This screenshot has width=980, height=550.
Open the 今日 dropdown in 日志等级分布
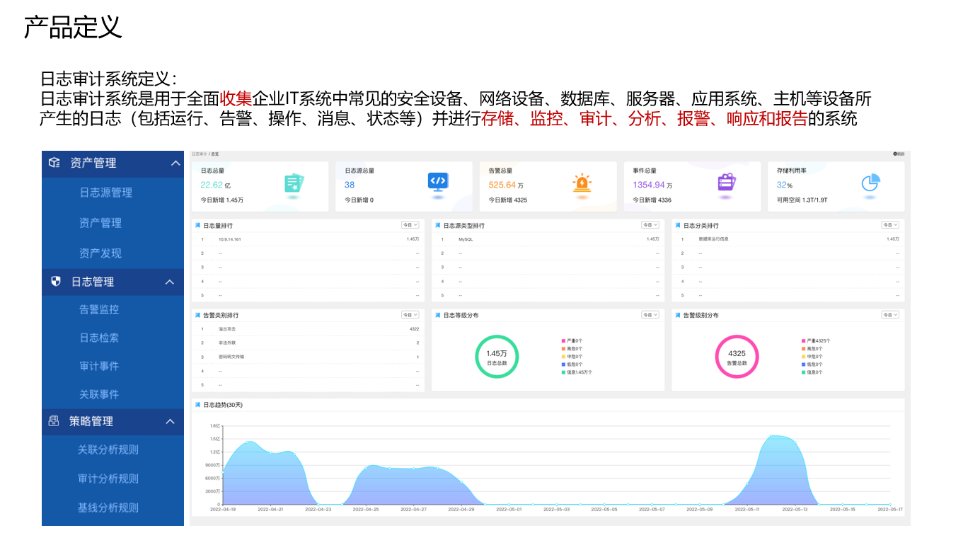pos(650,314)
